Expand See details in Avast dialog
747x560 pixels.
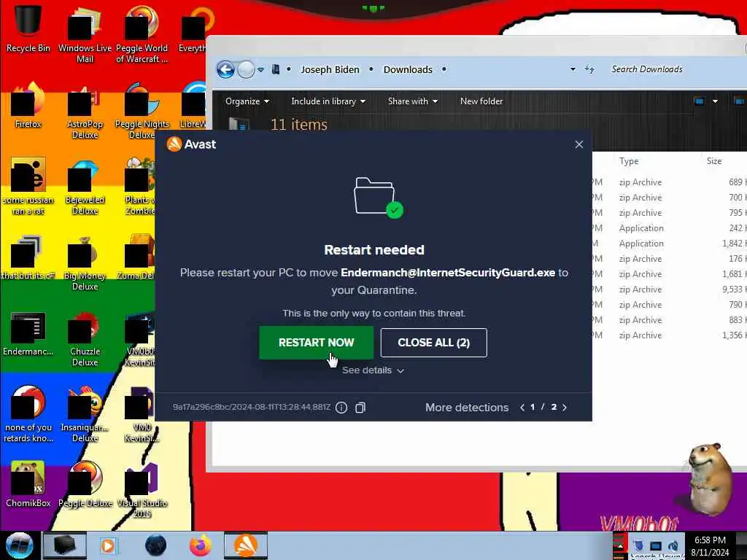point(373,370)
